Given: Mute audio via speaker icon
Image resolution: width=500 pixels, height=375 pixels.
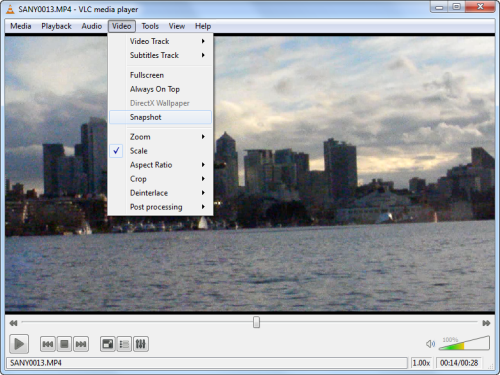Looking at the screenshot, I should click(x=430, y=344).
